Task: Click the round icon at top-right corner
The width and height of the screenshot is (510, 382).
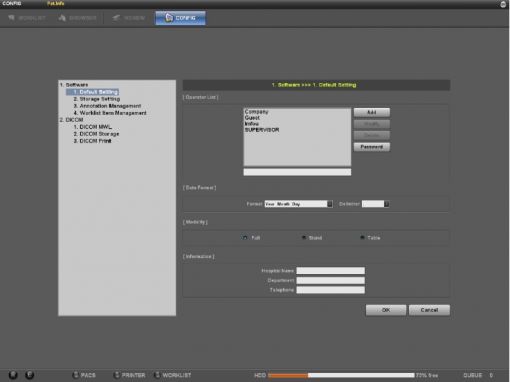Action: point(503,4)
